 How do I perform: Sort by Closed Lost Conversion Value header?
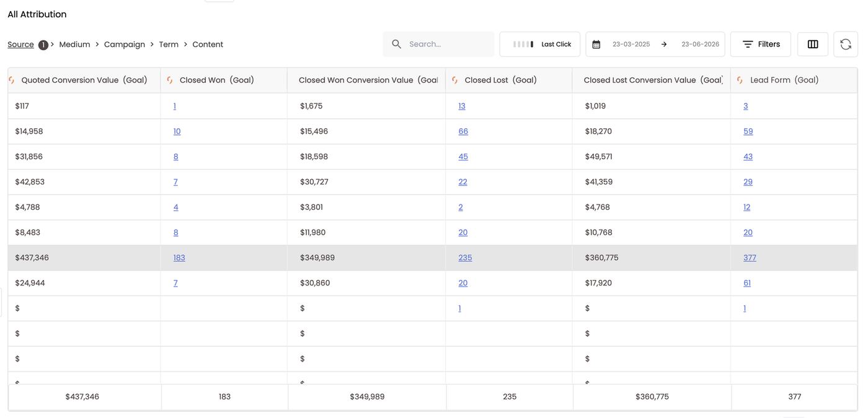[653, 81]
